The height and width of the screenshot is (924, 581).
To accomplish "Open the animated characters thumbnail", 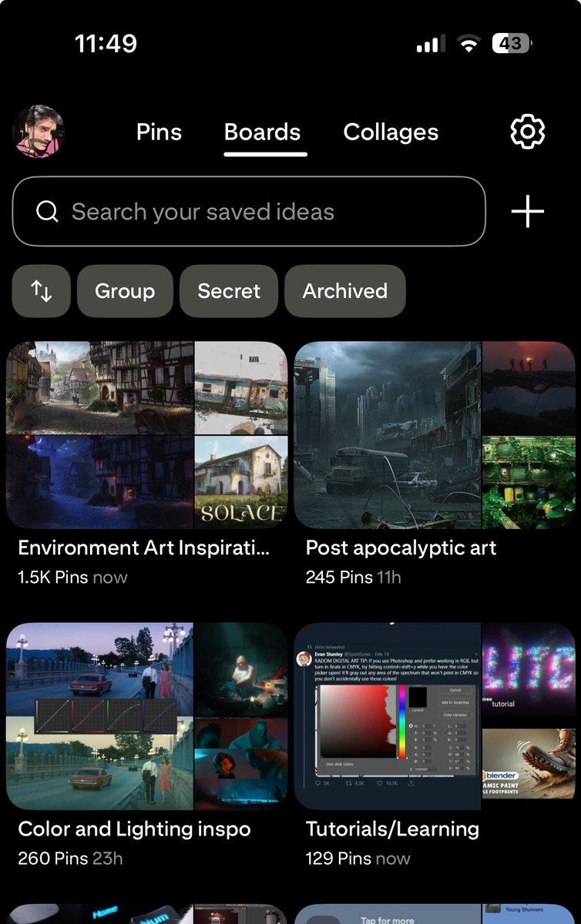I will coord(241,764).
